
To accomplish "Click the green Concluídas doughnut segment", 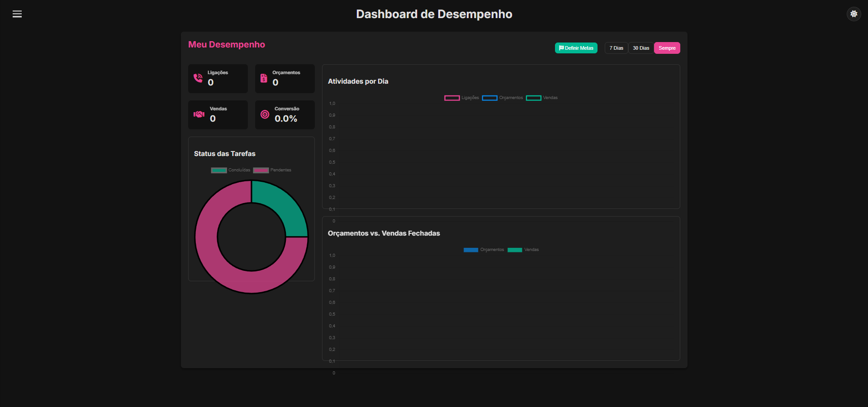I will click(281, 207).
